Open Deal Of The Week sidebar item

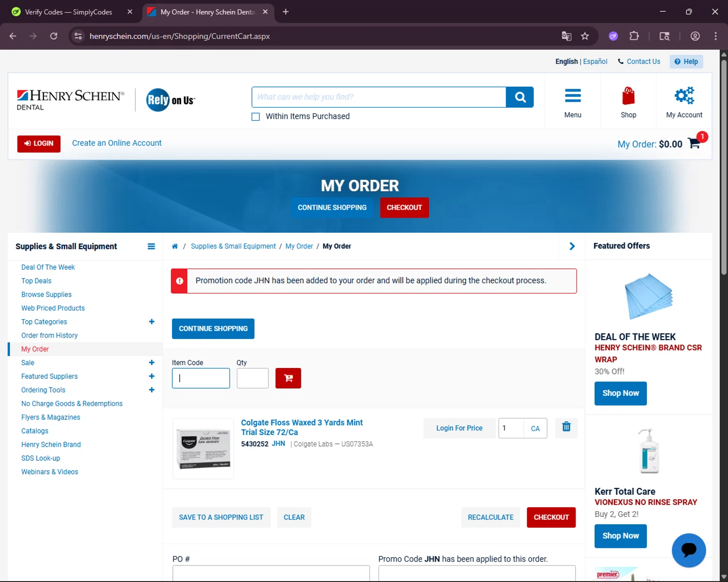pyautogui.click(x=48, y=267)
